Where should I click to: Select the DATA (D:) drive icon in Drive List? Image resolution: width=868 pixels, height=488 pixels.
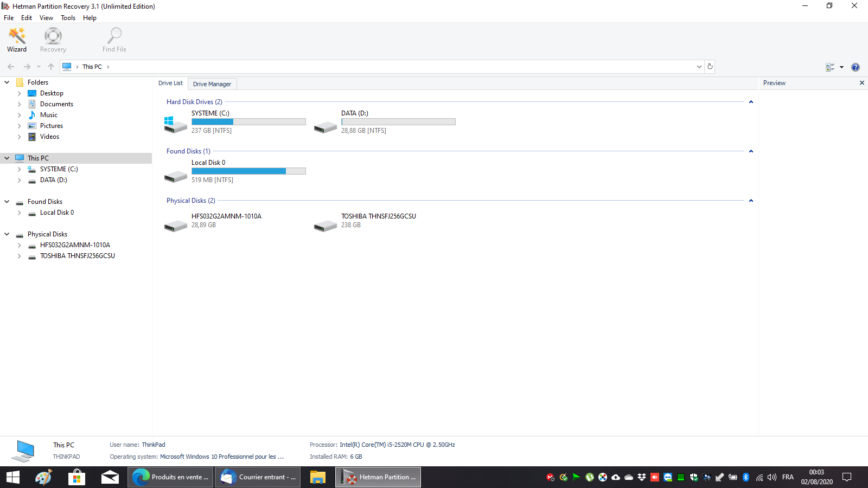[x=325, y=127]
